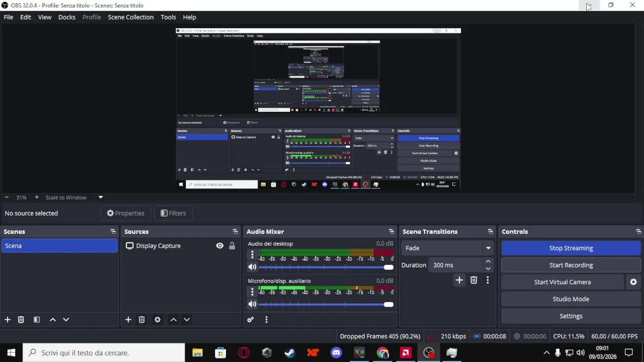Open Microfono/disp. ausiliario three-dot options
The width and height of the screenshot is (644, 362).
click(252, 292)
